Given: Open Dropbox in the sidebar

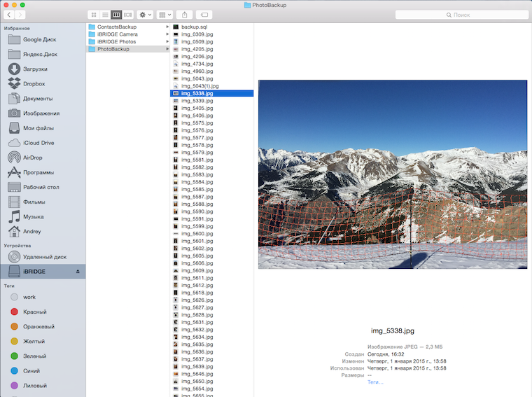Looking at the screenshot, I should pos(34,83).
